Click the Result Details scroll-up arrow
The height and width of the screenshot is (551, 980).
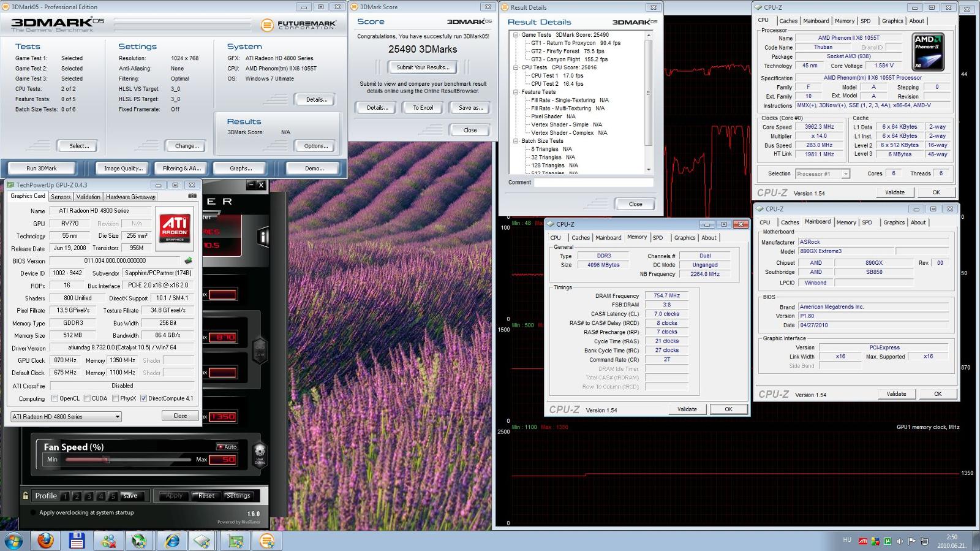coord(649,36)
